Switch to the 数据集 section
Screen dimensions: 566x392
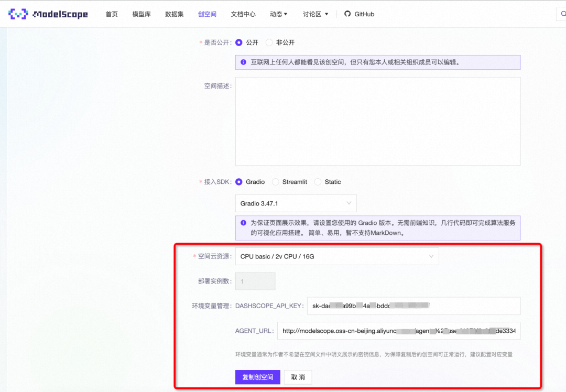tap(173, 14)
